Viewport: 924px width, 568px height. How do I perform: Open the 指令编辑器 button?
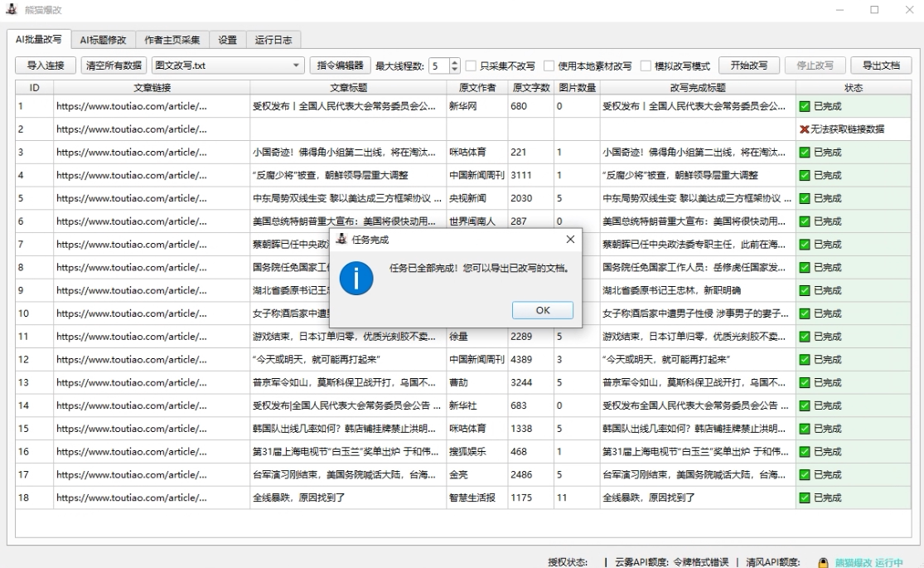pos(340,66)
